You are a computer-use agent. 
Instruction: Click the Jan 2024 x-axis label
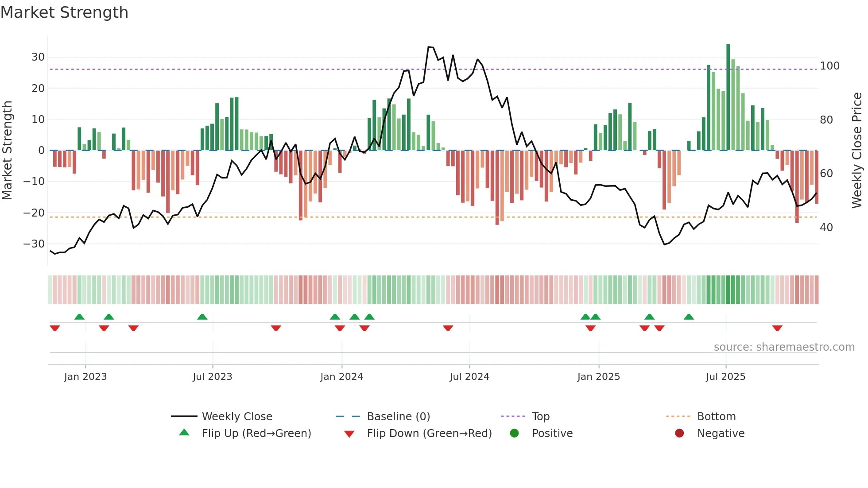341,377
